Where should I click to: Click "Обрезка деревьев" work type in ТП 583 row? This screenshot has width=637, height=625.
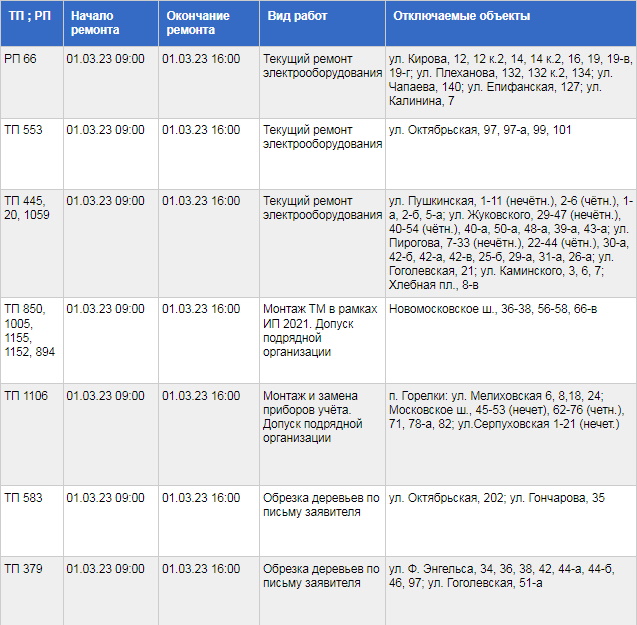(321, 505)
